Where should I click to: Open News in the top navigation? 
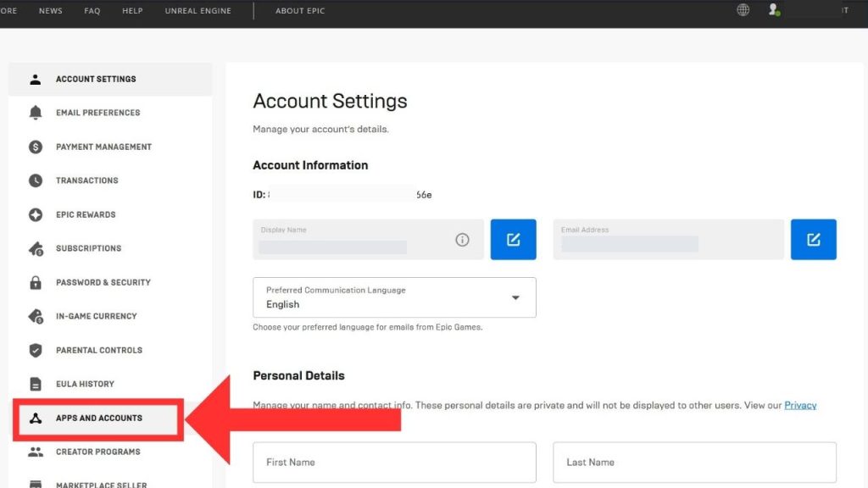[50, 10]
